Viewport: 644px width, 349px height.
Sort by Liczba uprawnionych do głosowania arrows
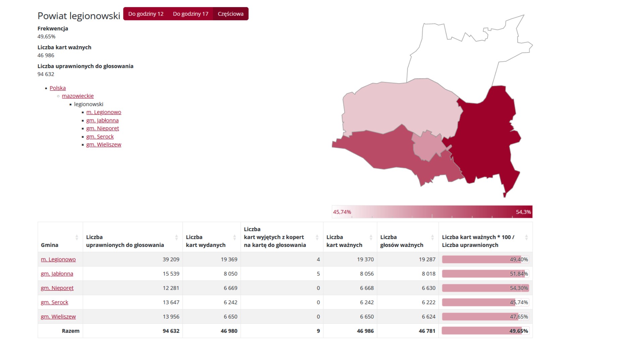[176, 237]
